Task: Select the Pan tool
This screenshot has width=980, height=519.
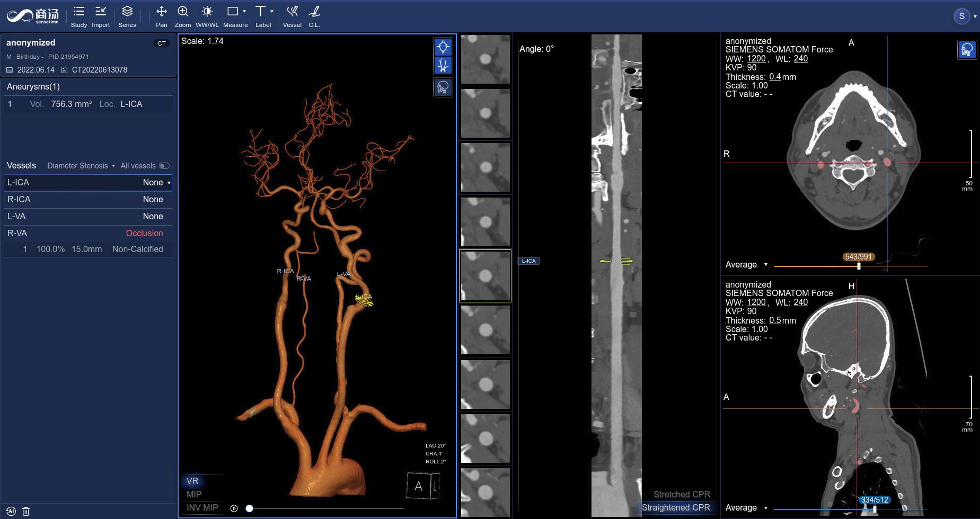Action: click(x=162, y=16)
